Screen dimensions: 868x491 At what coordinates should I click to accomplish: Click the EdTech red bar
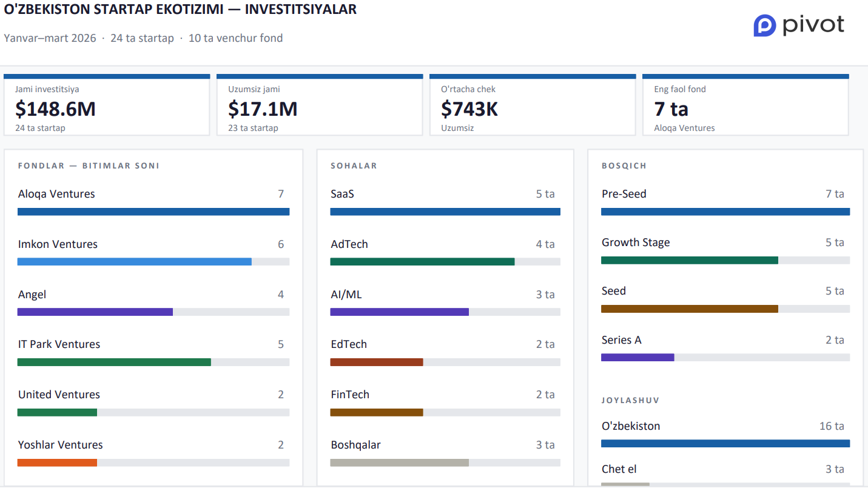[x=377, y=362]
